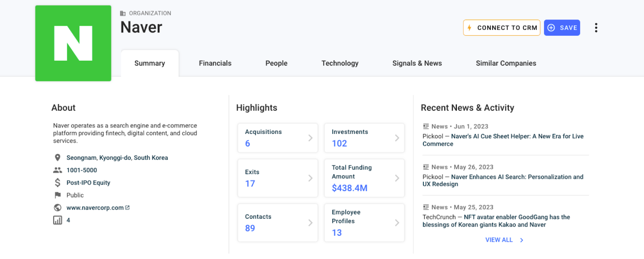
Task: Click the Naver company description text
Action: tap(125, 133)
